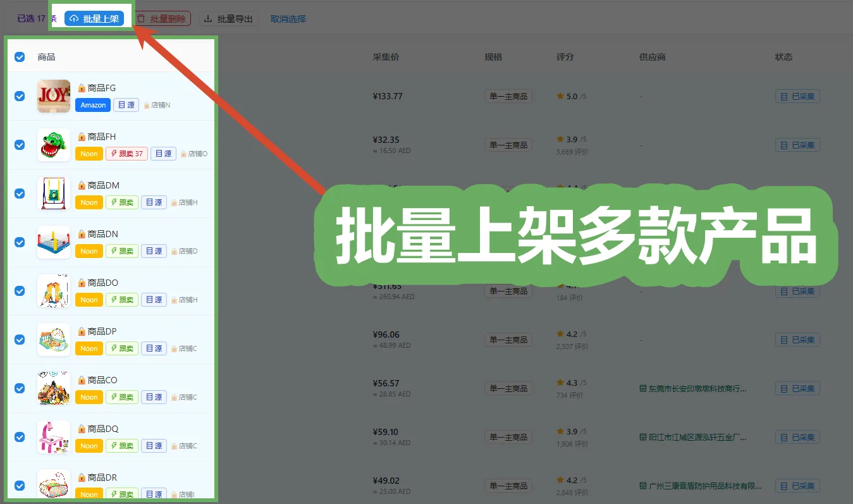The height and width of the screenshot is (504, 853).
Task: Click the 评分 column header
Action: click(x=565, y=57)
